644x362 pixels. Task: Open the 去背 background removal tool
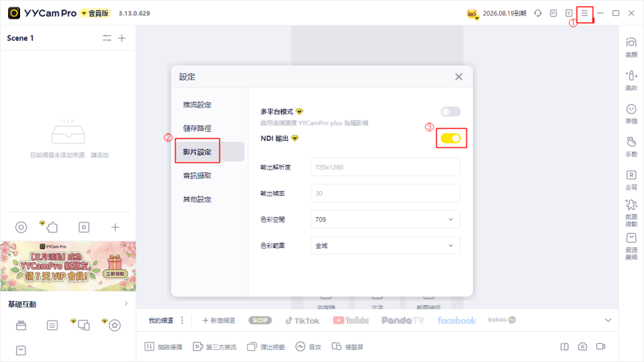631,179
